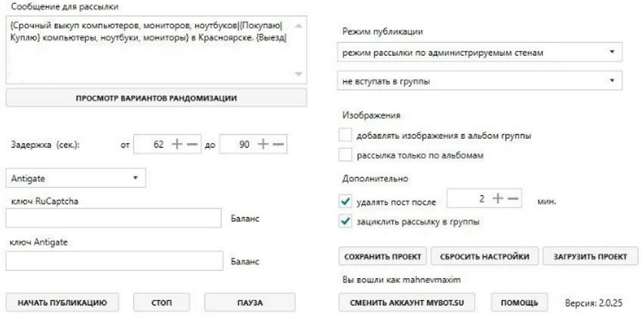The image size is (644, 321).
Task: Click 'НАЧАТЬ ПУБЛИКАЦИЮ' button
Action: (x=63, y=302)
